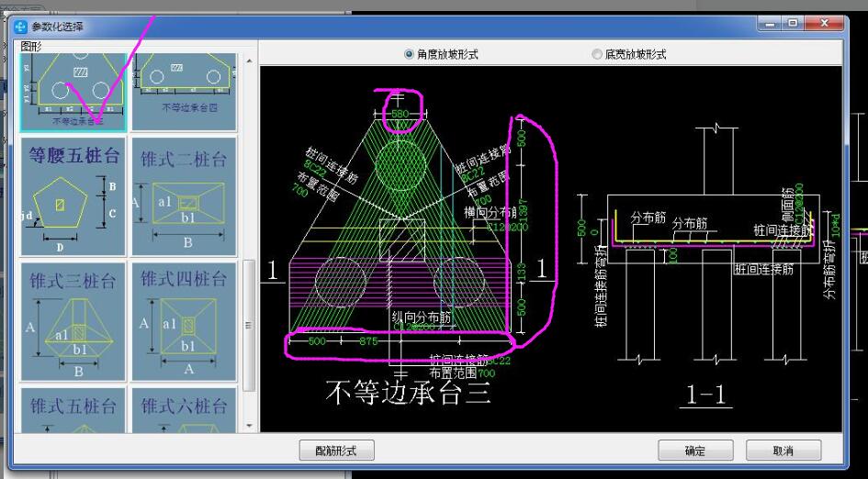Select the 不等边承台四 thumbnail

(185, 92)
